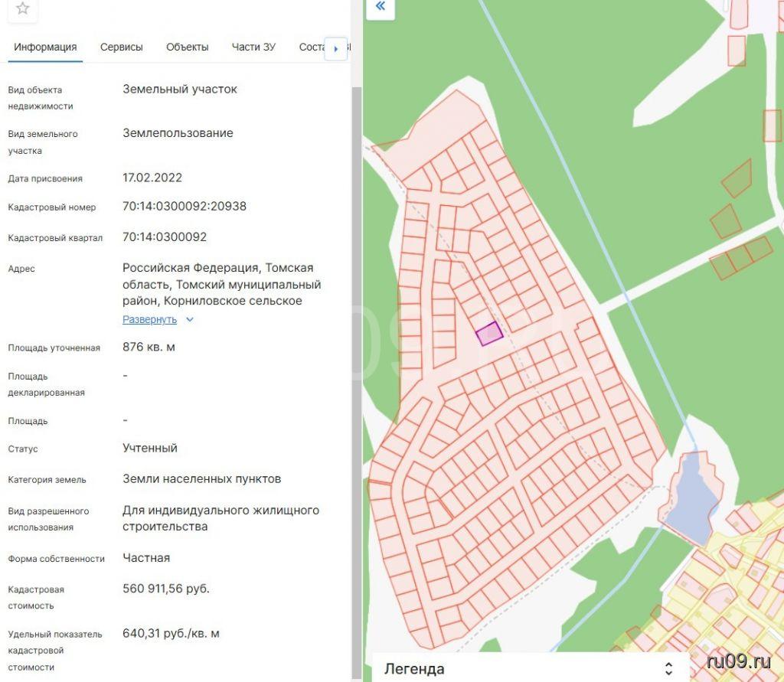The image size is (784, 682).
Task: Click the area value 876 кв. м
Action: coord(149,347)
